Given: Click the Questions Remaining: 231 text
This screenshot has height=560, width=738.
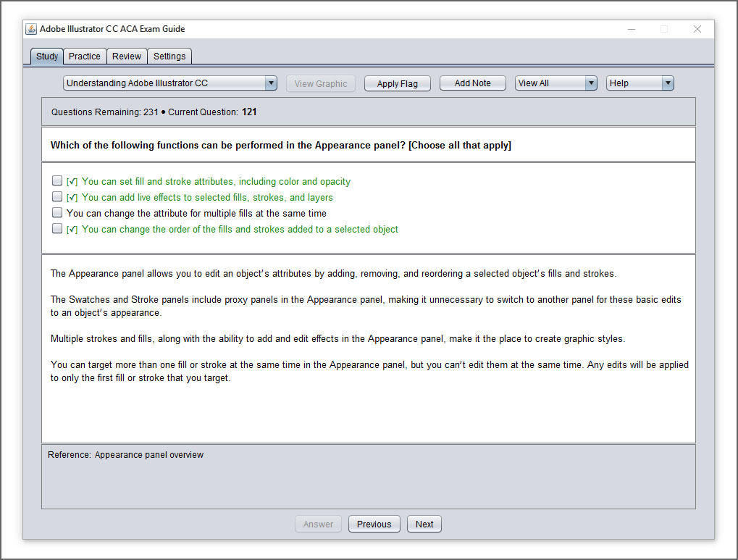Looking at the screenshot, I should click(x=105, y=112).
